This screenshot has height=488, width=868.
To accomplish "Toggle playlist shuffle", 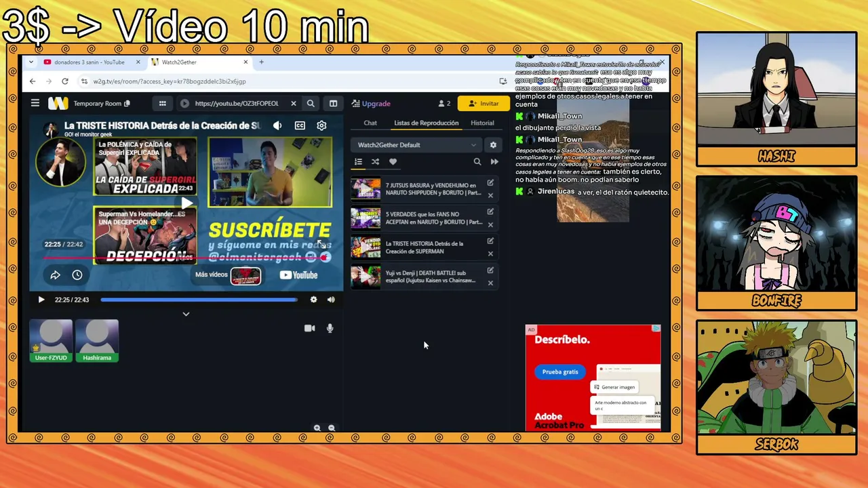I will click(x=375, y=161).
